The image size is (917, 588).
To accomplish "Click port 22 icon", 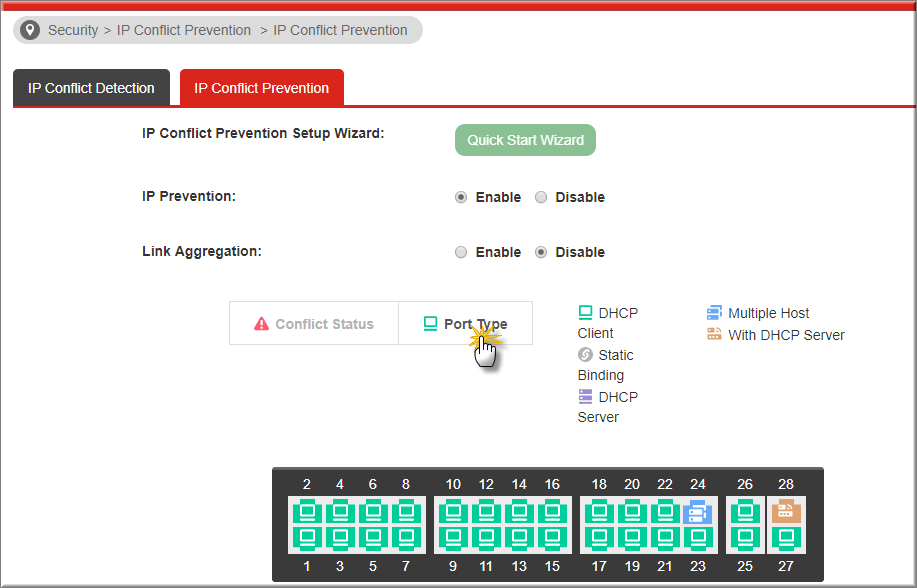I will (665, 513).
